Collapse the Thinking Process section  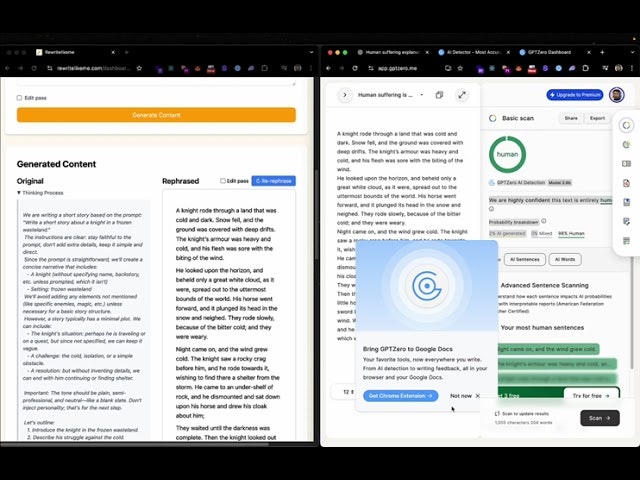pyautogui.click(x=40, y=193)
